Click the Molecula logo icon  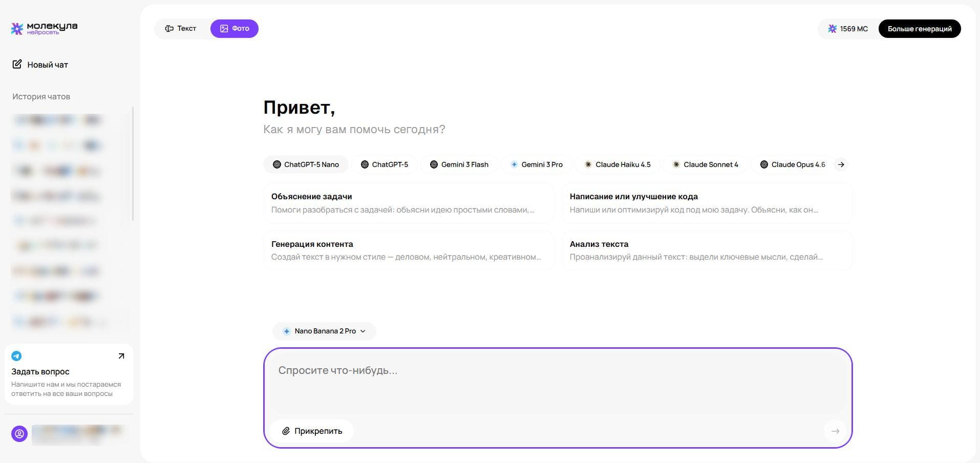[x=17, y=29]
